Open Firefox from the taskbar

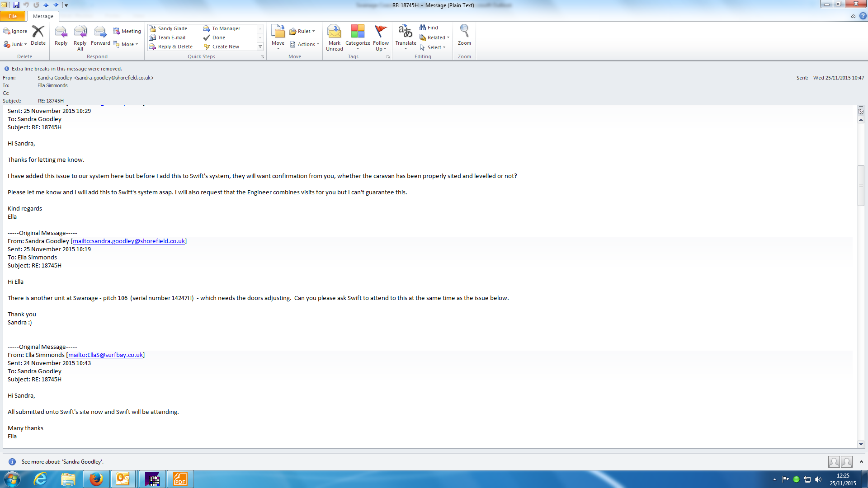(x=96, y=479)
